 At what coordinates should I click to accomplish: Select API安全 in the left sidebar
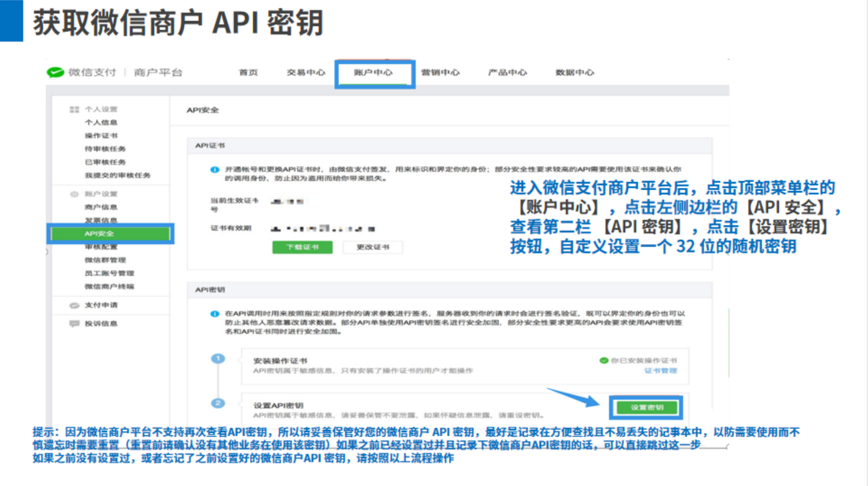(x=111, y=233)
